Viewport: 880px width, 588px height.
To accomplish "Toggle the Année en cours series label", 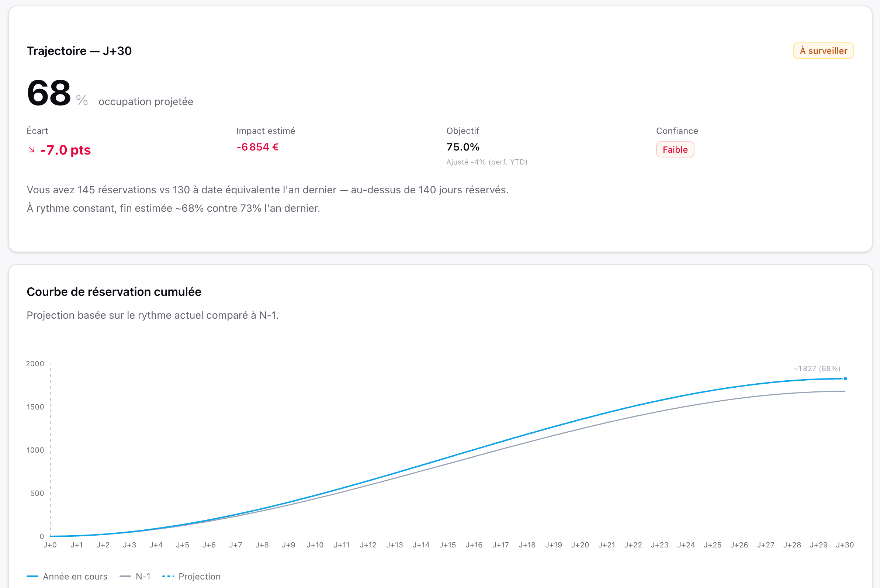I will [x=75, y=576].
